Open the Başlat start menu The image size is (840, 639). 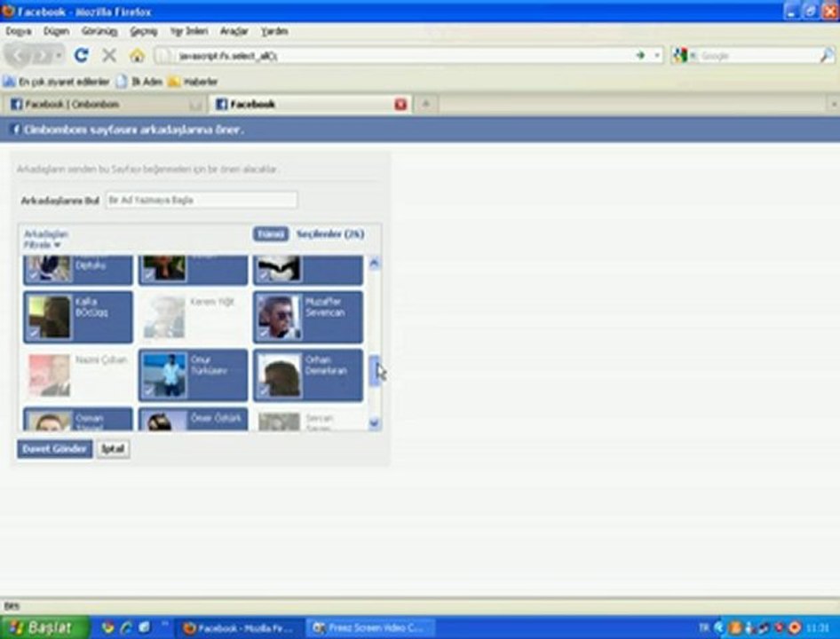click(x=44, y=627)
